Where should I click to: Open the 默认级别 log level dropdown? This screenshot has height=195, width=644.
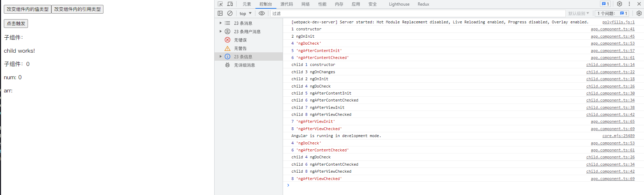click(578, 14)
